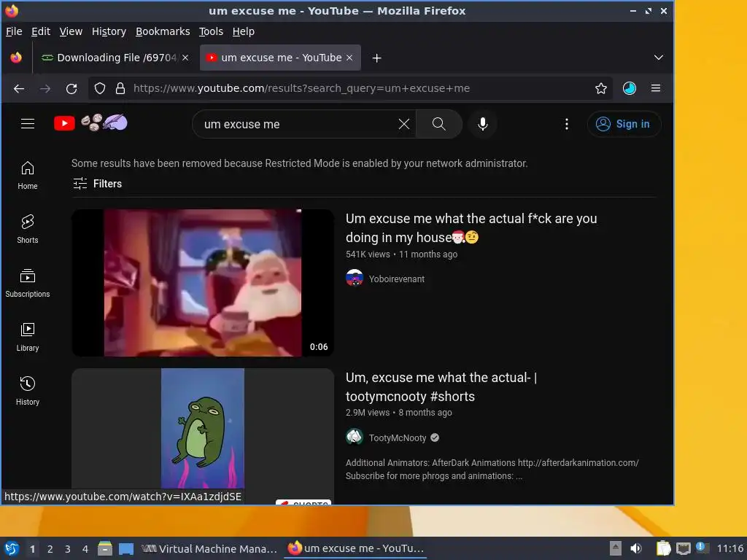This screenshot has height=560, width=747.
Task: Open Shorts in YouTube sidebar
Action: point(28,229)
